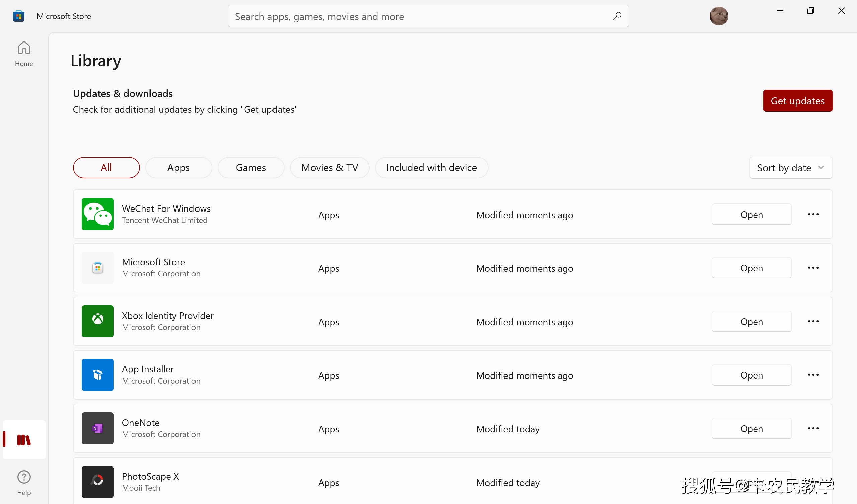Select the All filter tab
Image resolution: width=857 pixels, height=504 pixels.
(106, 168)
